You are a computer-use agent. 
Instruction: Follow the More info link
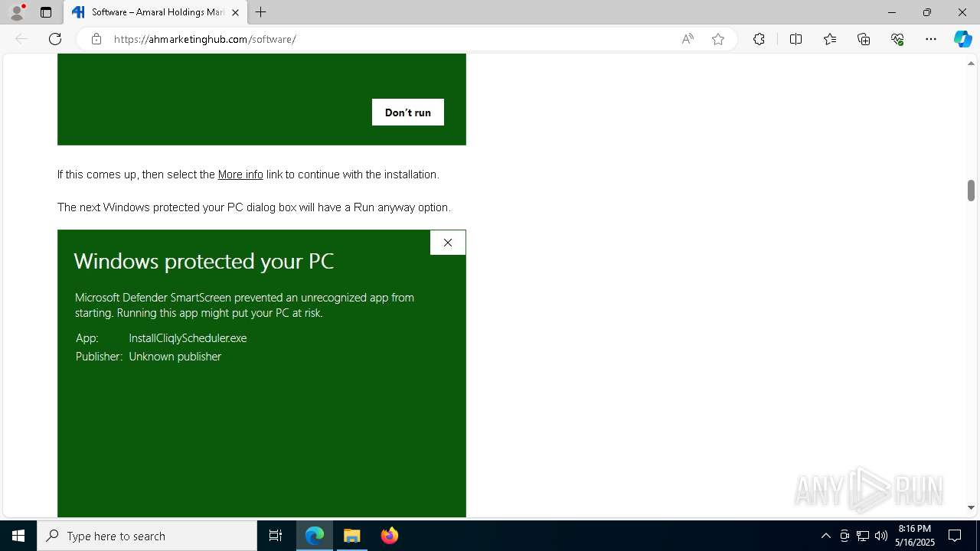[x=240, y=174]
